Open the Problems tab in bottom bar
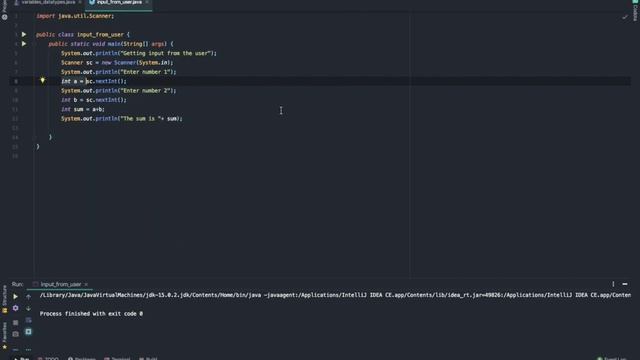The width and height of the screenshot is (640, 360). click(x=82, y=358)
